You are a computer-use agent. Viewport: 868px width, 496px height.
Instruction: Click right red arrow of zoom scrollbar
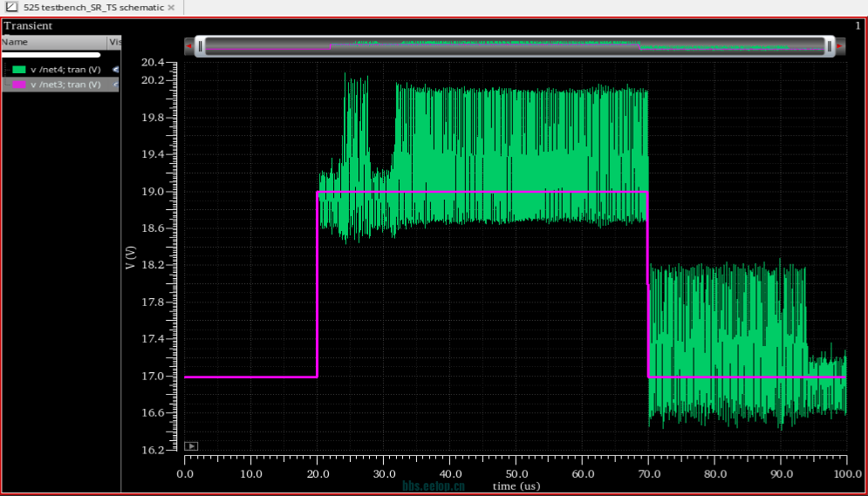click(x=840, y=46)
